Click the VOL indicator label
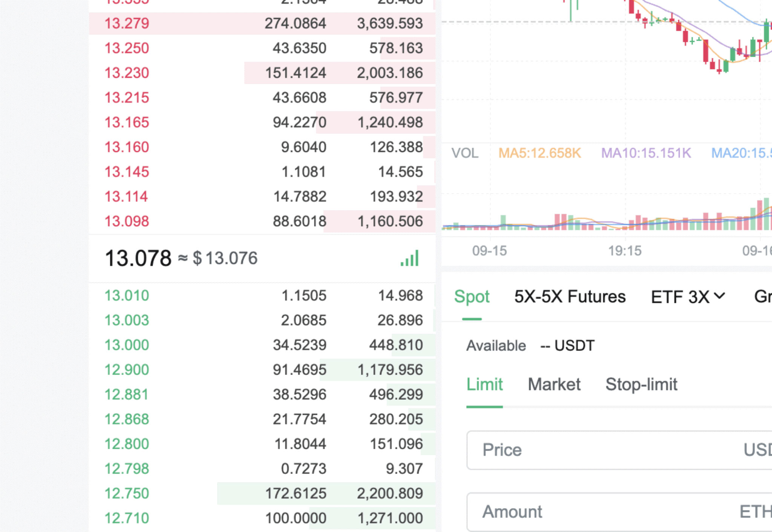Screen dimensions: 772x532 [465, 153]
